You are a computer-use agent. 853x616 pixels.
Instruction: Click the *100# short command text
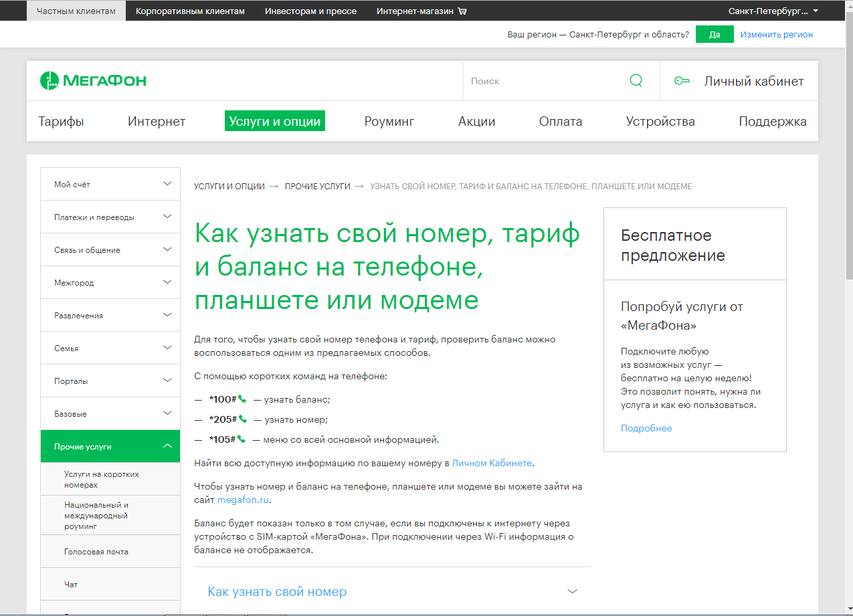223,399
